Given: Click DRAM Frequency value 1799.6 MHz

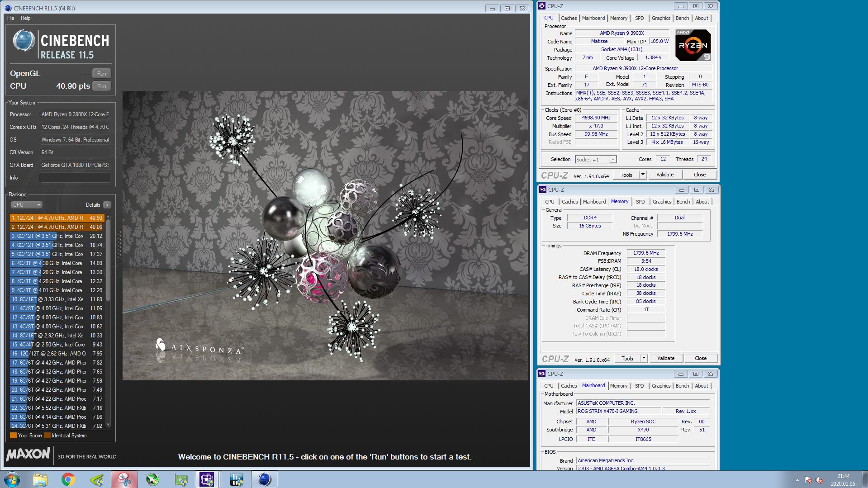Looking at the screenshot, I should [646, 253].
